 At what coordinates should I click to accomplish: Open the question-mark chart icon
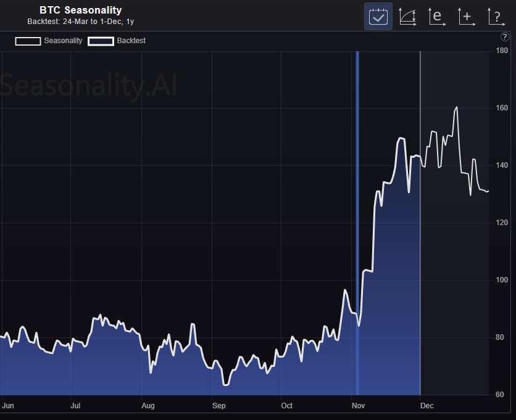pyautogui.click(x=496, y=17)
